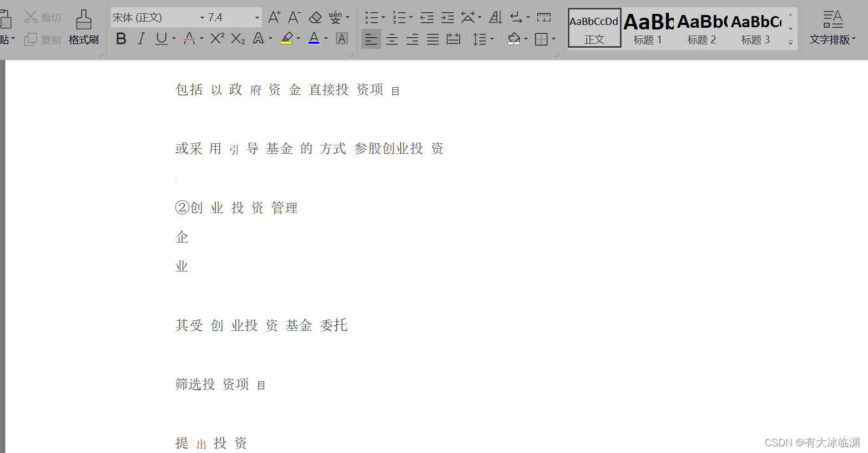Open the underline style dropdown arrow
The image size is (868, 453).
[174, 38]
